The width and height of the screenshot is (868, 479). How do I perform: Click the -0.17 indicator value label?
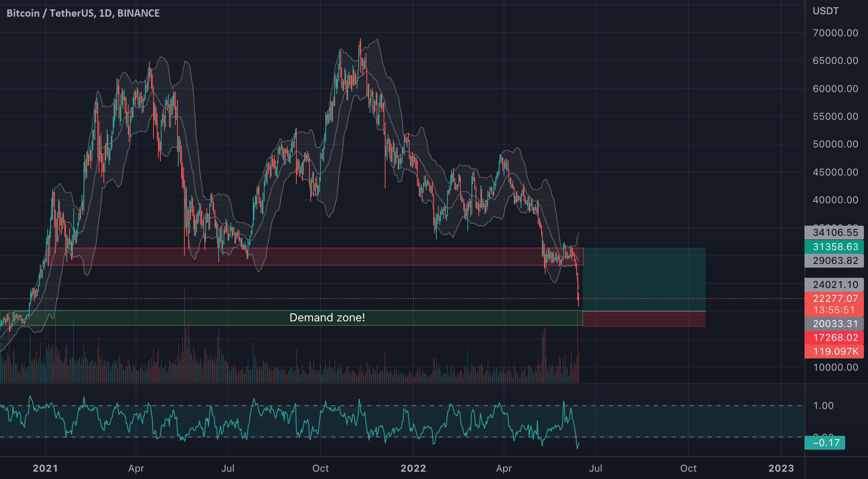coord(825,443)
